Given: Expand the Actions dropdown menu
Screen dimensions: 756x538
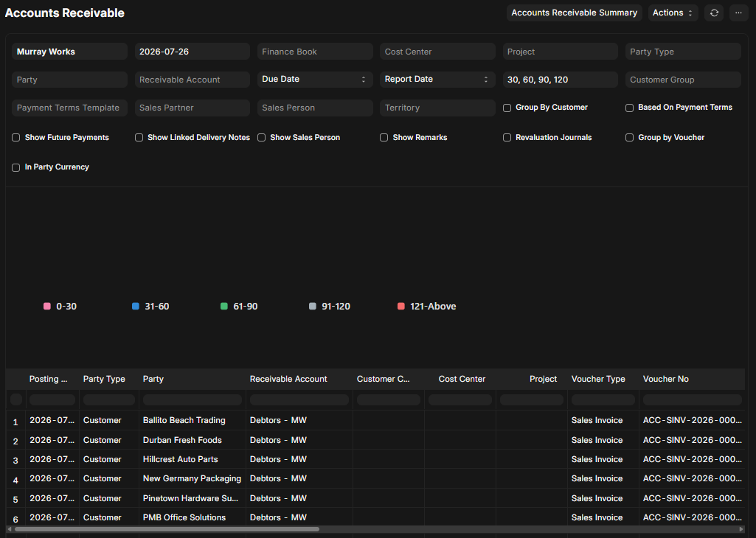Looking at the screenshot, I should tap(673, 13).
